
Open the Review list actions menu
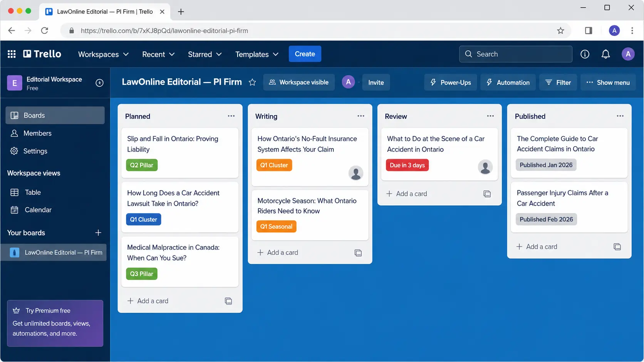pyautogui.click(x=490, y=116)
